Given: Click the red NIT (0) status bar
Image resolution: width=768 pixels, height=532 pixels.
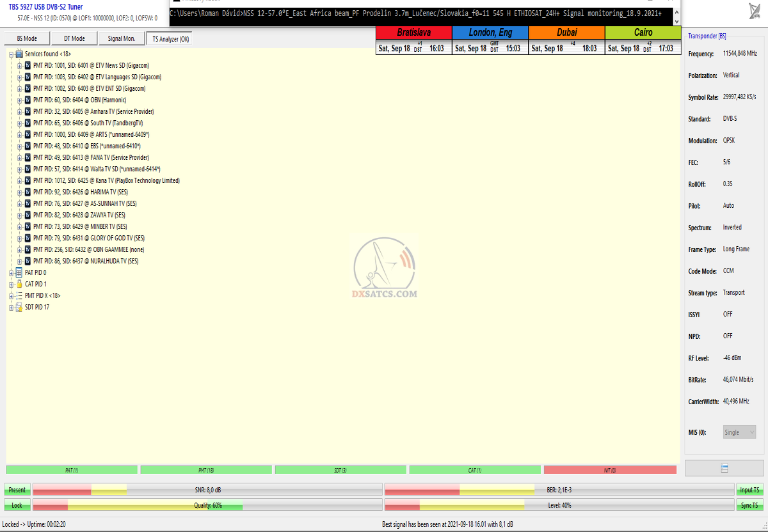Looking at the screenshot, I should point(610,470).
